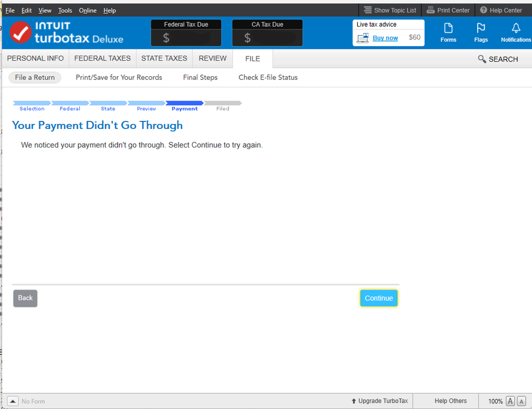The image size is (532, 409).
Task: Click the Buy now live tax advice link
Action: [385, 38]
